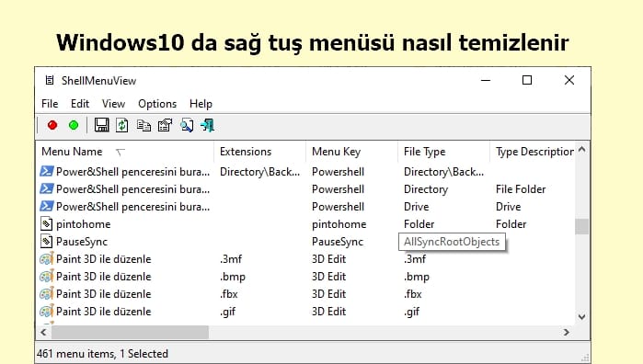Click PowerShell icon in the Drive row
643x364 pixels.
[x=47, y=206]
